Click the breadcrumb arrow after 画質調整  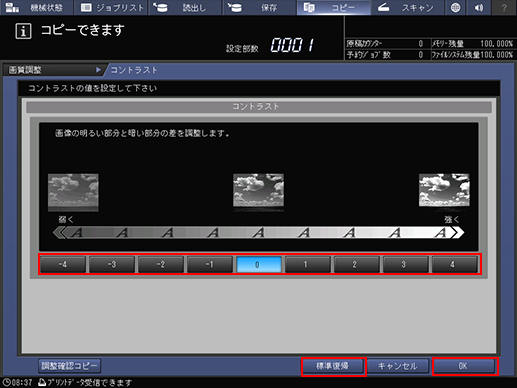(98, 70)
